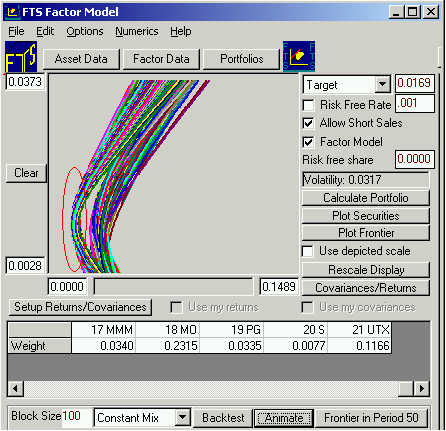Uncheck Allow Short Sales
446x431 pixels.
(x=308, y=124)
